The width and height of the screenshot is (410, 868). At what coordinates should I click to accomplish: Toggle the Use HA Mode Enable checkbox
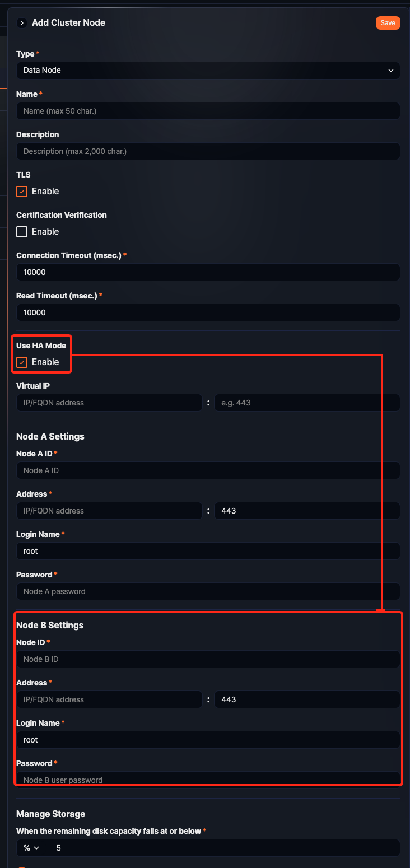(21, 362)
